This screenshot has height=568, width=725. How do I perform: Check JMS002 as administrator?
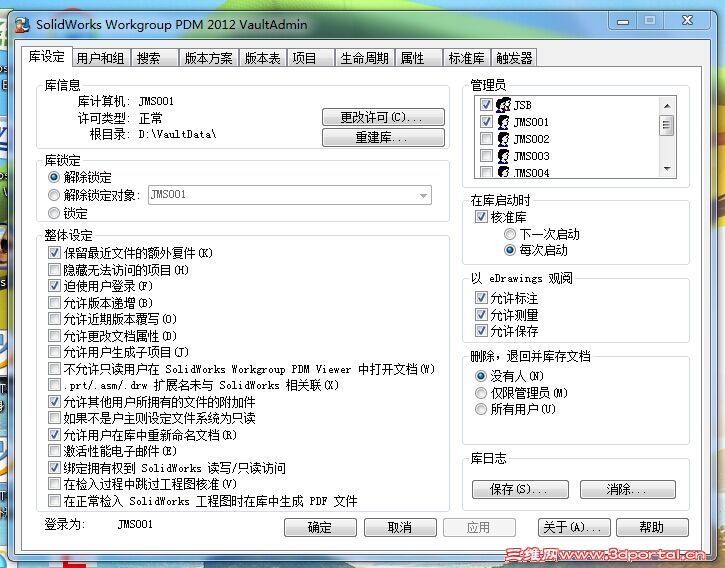click(486, 138)
